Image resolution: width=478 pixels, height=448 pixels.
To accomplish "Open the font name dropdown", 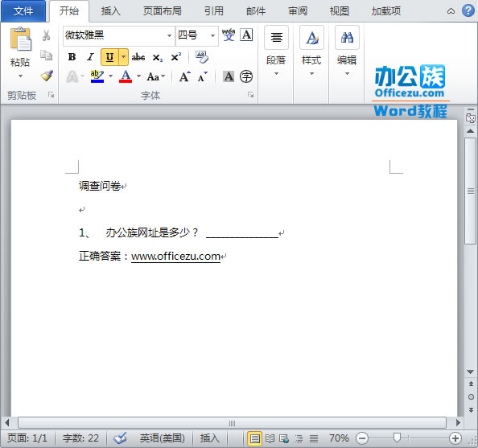I will (x=169, y=35).
